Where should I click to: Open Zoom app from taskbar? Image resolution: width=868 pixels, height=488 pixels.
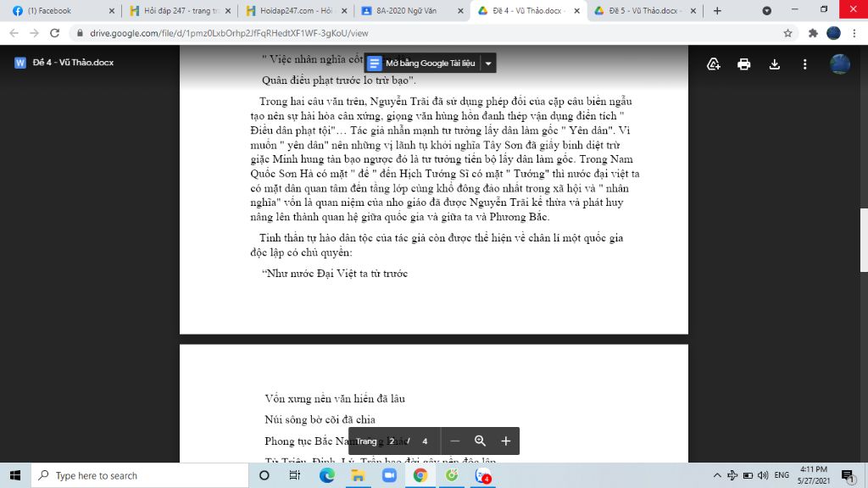point(389,475)
